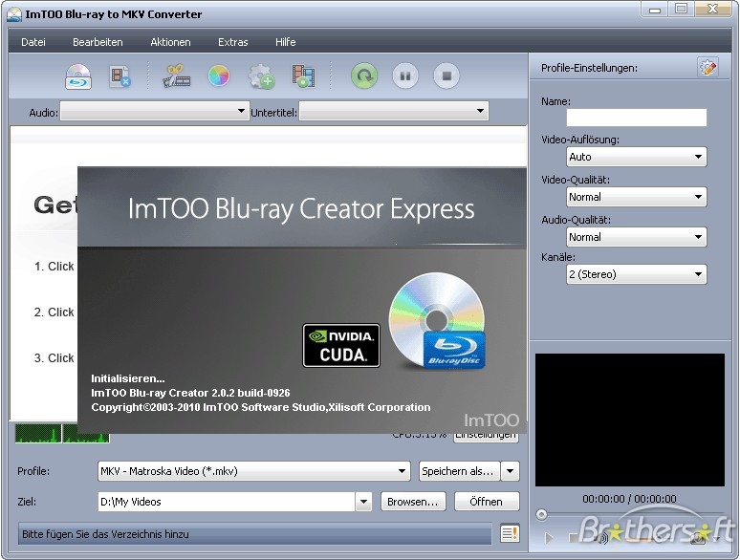Open the clip tool with scissors icon

[x=177, y=76]
